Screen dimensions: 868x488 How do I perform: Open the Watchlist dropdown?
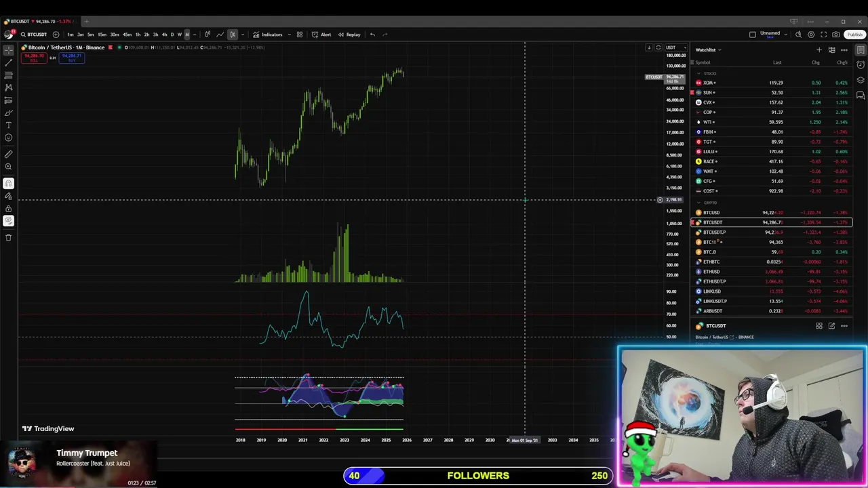pyautogui.click(x=708, y=49)
